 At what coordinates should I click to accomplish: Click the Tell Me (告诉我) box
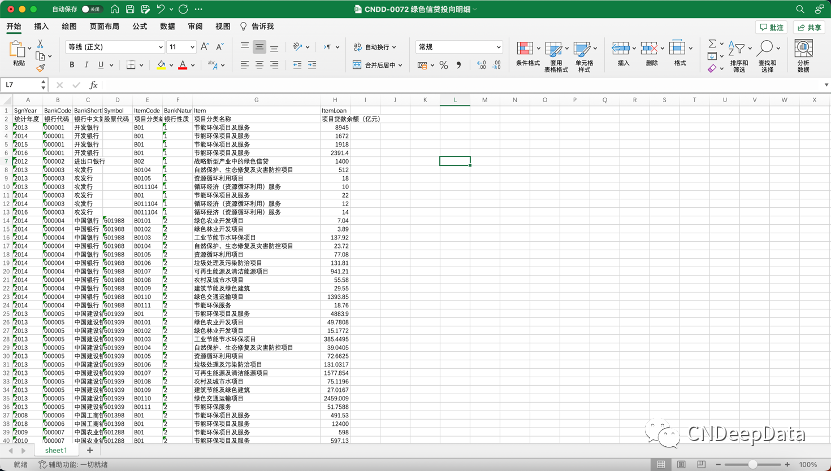(258, 27)
